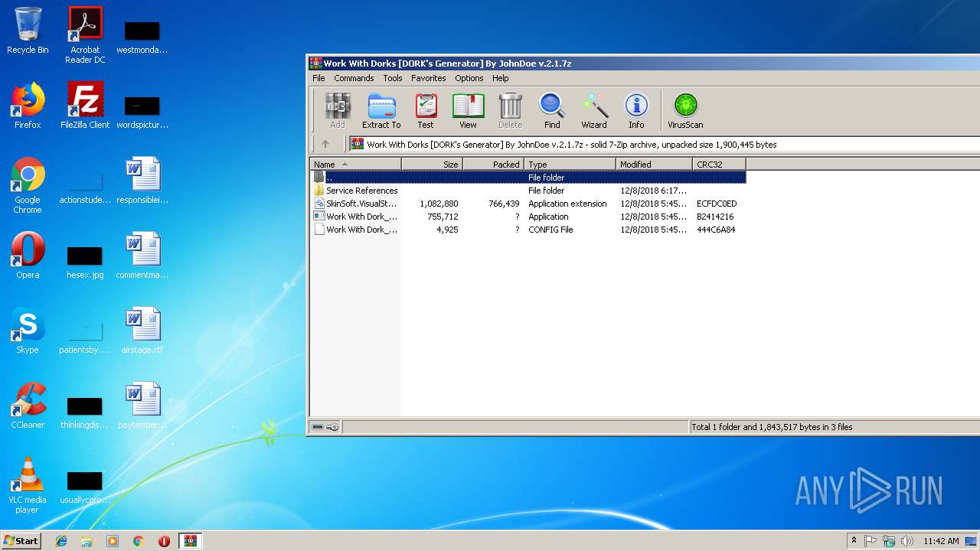The height and width of the screenshot is (551, 980).
Task: Sort by the Modified column header
Action: click(x=654, y=165)
